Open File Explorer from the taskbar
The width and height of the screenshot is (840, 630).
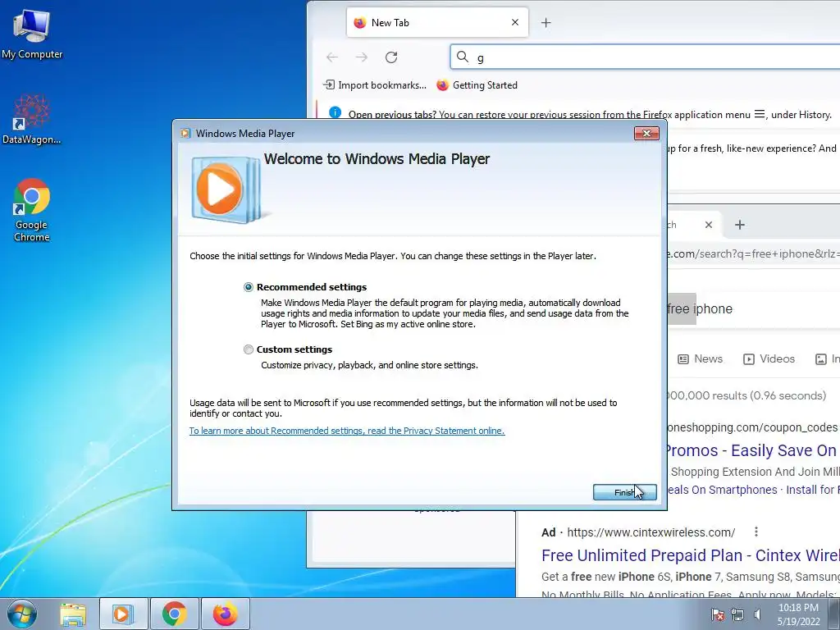73,614
